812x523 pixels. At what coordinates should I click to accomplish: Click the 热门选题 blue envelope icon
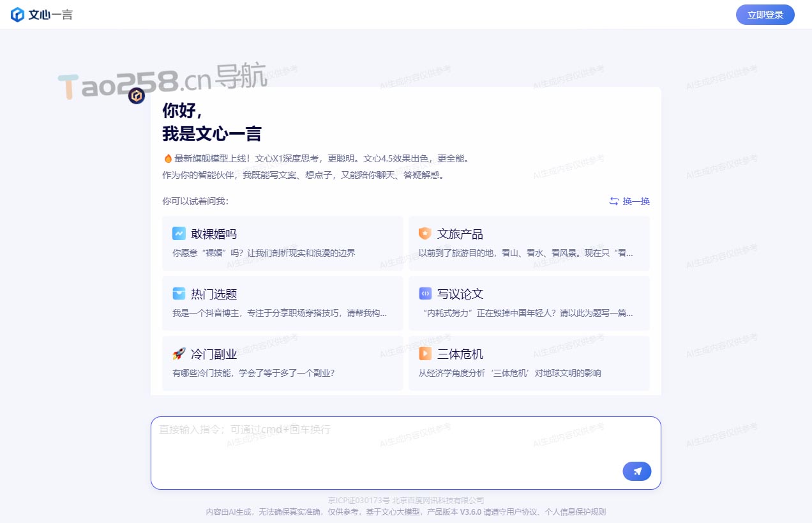(x=179, y=294)
